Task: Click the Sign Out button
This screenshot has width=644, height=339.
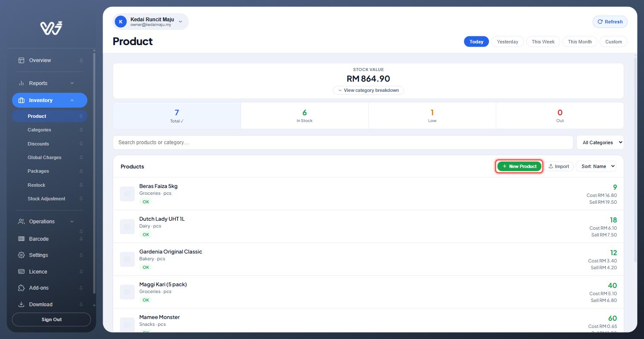Action: coord(52,319)
